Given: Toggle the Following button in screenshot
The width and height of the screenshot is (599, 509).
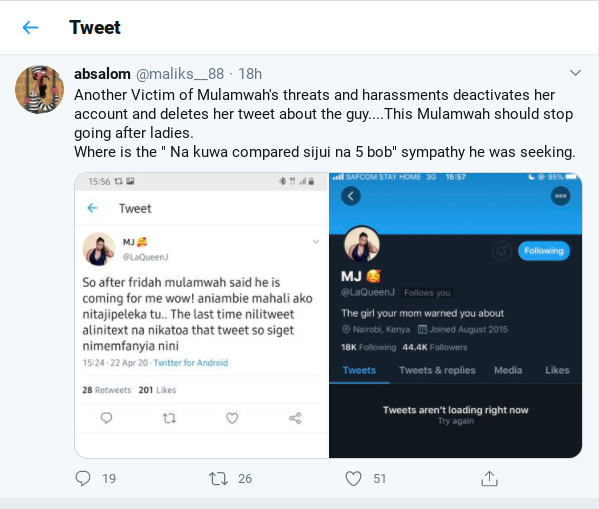Looking at the screenshot, I should (x=544, y=251).
